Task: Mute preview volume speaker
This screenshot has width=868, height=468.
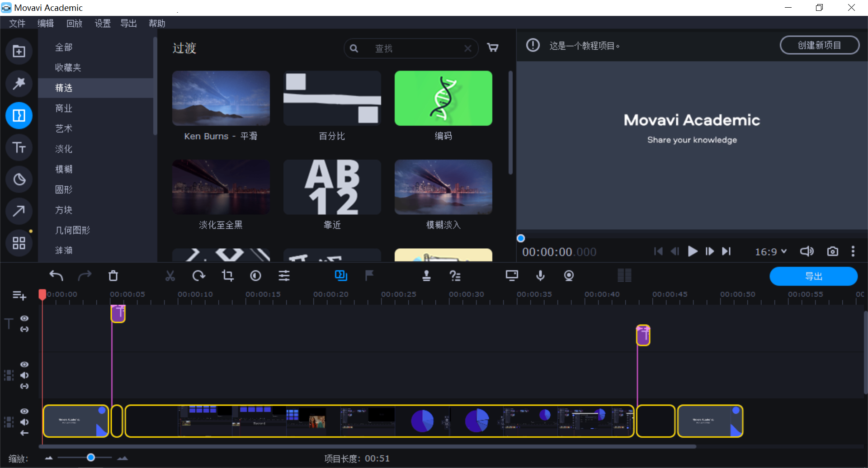Action: click(x=807, y=251)
